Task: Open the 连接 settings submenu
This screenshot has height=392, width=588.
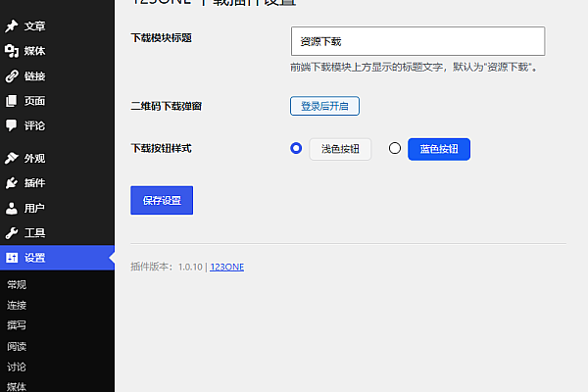Action: pyautogui.click(x=17, y=305)
